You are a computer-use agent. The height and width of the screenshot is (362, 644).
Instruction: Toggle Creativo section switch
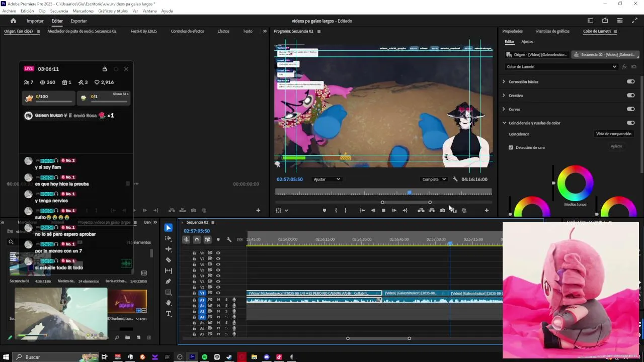click(x=630, y=95)
